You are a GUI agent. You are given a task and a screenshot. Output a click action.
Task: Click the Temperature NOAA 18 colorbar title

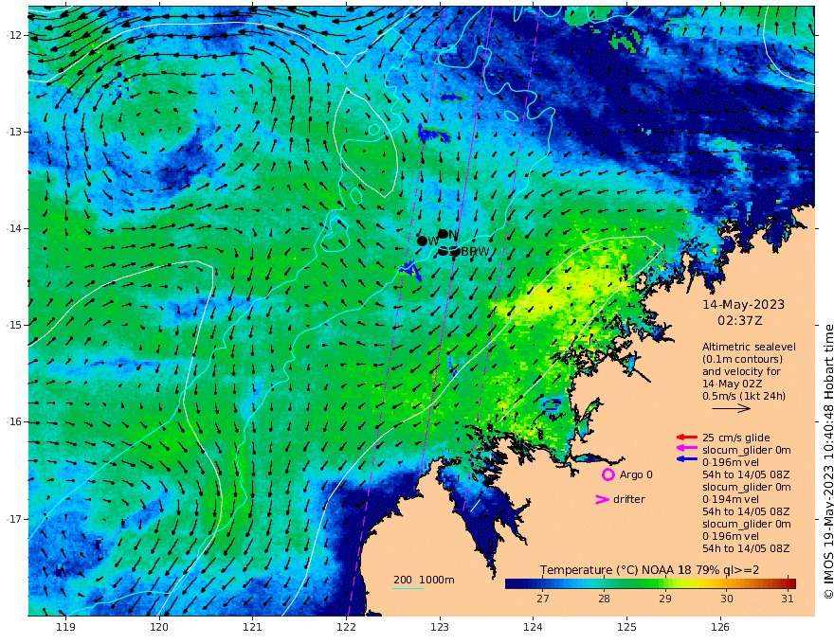pos(649,570)
